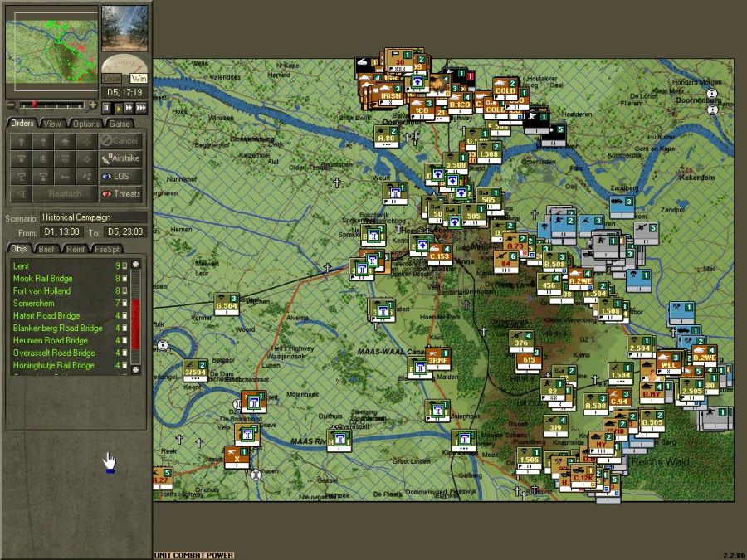The width and height of the screenshot is (747, 560).
Task: Toggle the Honinghutje Rail Bridge checkbox
Action: pos(124,365)
